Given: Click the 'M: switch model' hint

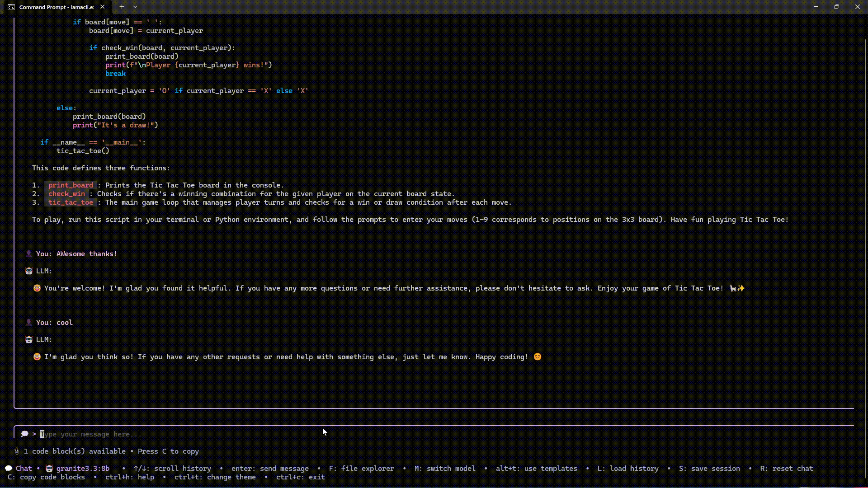Looking at the screenshot, I should pyautogui.click(x=444, y=469).
